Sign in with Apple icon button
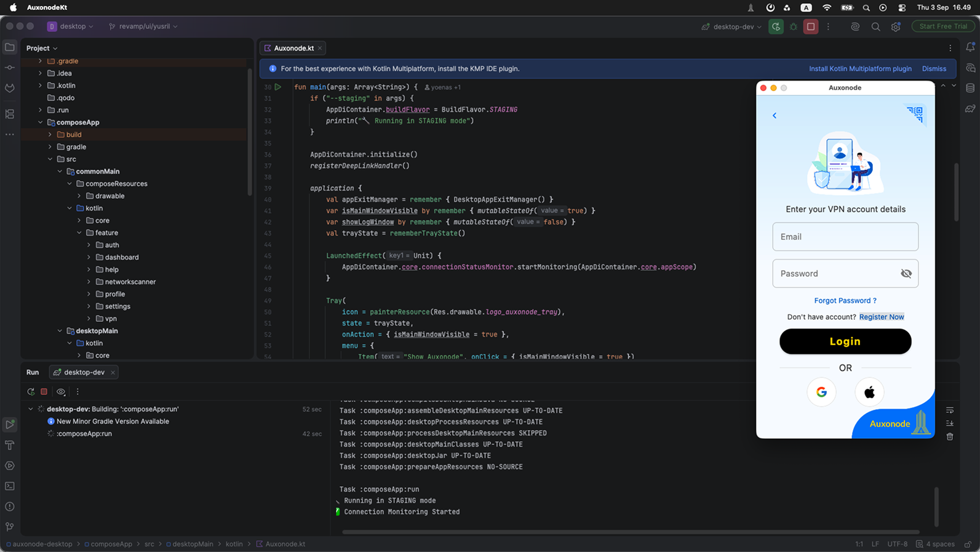This screenshot has width=980, height=552. pyautogui.click(x=869, y=392)
